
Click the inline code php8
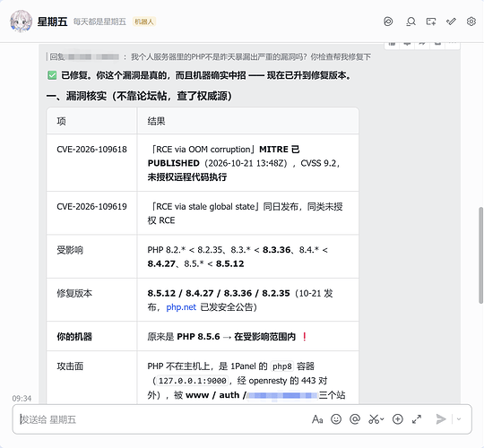pyautogui.click(x=281, y=366)
